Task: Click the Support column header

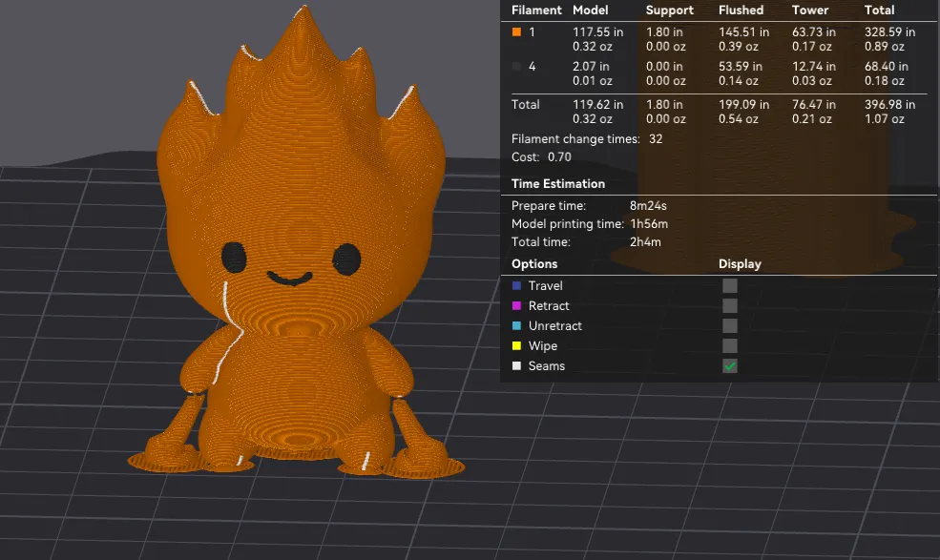Action: (670, 10)
